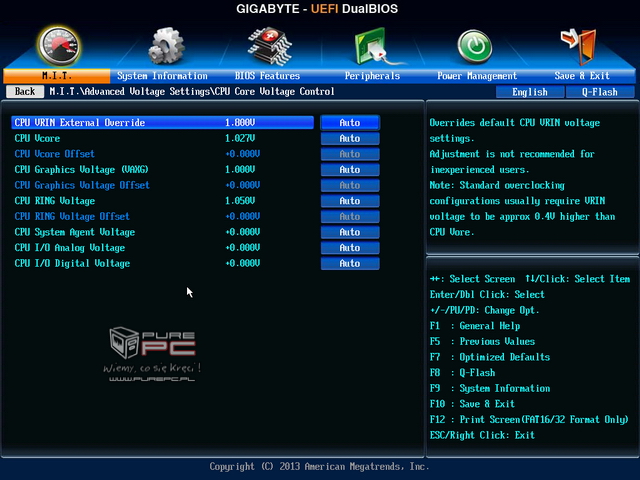640x480 pixels.
Task: Select the CPU I/O Analog Voltage label
Action: pos(69,248)
